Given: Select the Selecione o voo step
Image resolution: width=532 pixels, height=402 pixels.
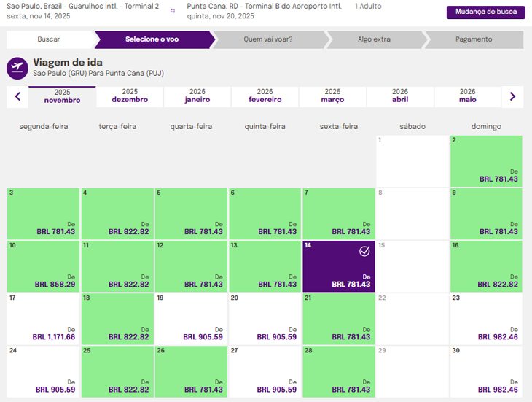Looking at the screenshot, I should click(152, 39).
